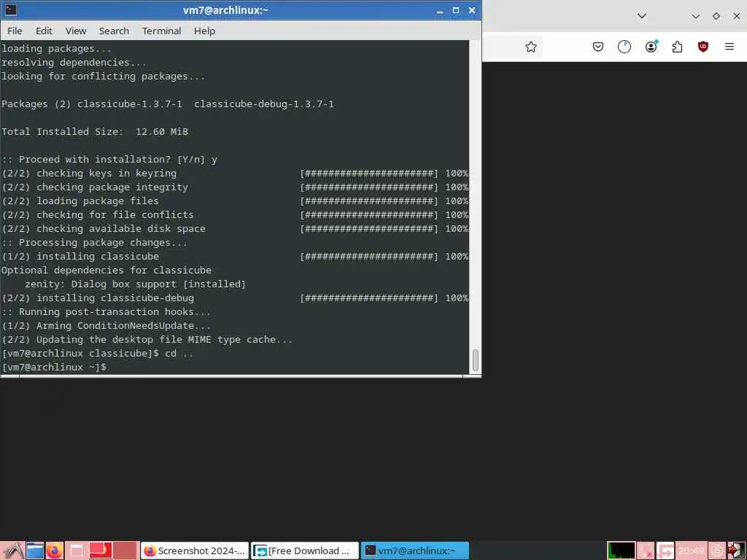Switch to the Screenshot 2024 Firefox window

(x=194, y=551)
